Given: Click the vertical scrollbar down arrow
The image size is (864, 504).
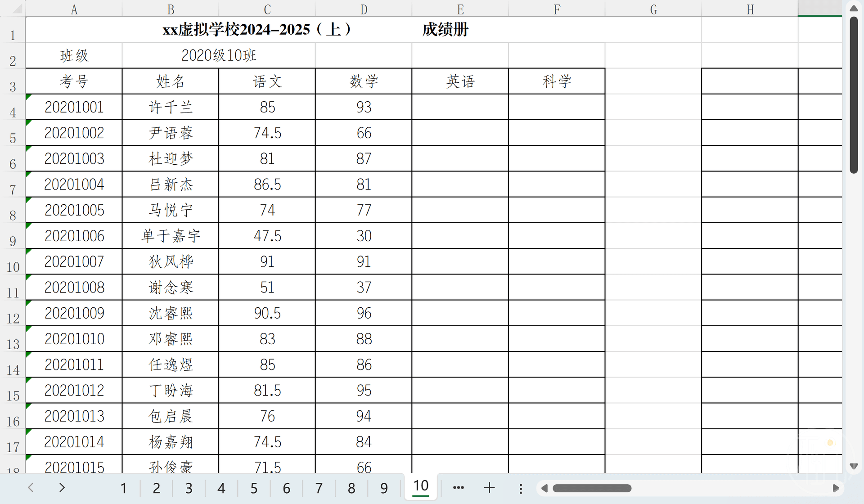Looking at the screenshot, I should pos(854,466).
